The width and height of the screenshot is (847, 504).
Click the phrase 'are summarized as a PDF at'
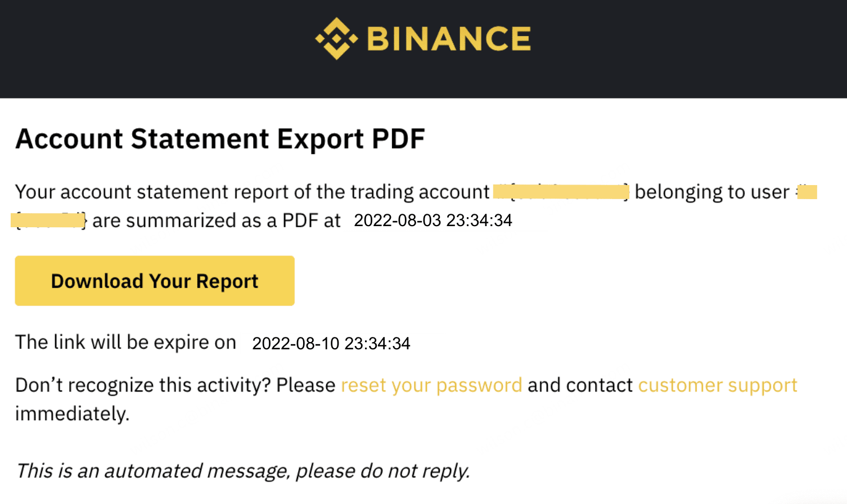coord(216,220)
